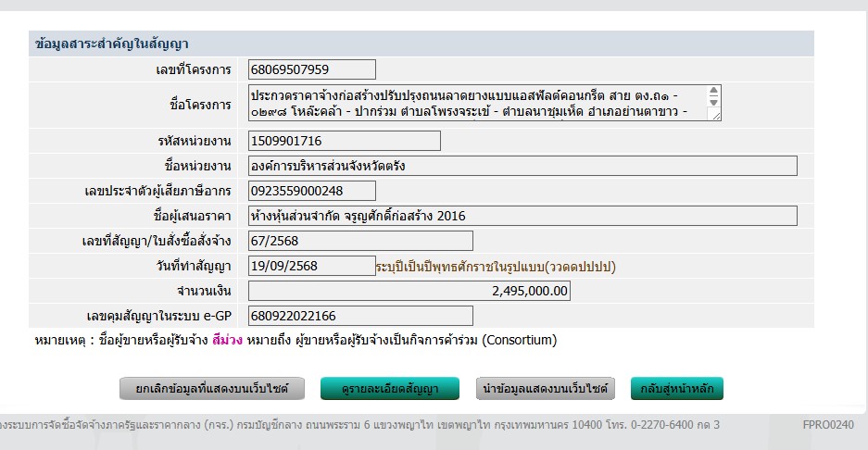Click label จำนวนเงิน
This screenshot has width=868, height=450.
click(204, 291)
